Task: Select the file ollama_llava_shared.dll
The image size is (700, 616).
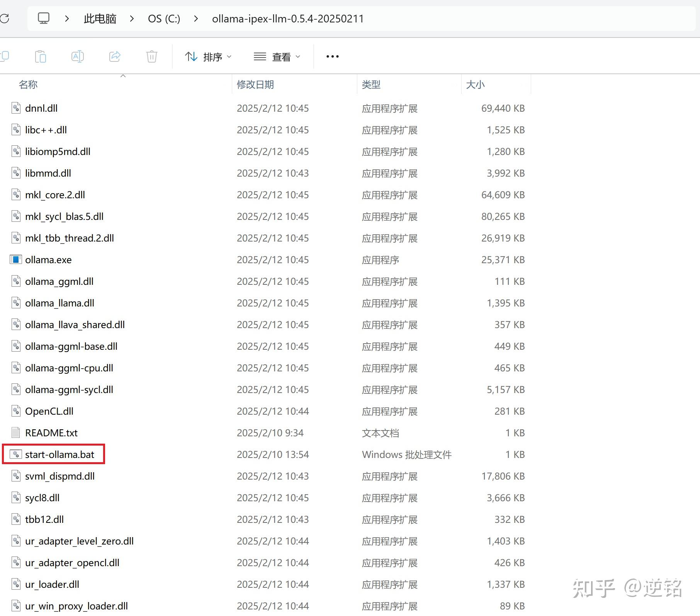Action: (x=75, y=325)
